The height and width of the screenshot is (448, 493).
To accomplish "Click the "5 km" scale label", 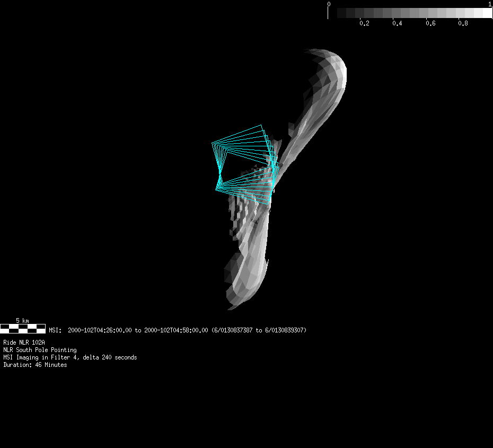I will (x=22, y=321).
